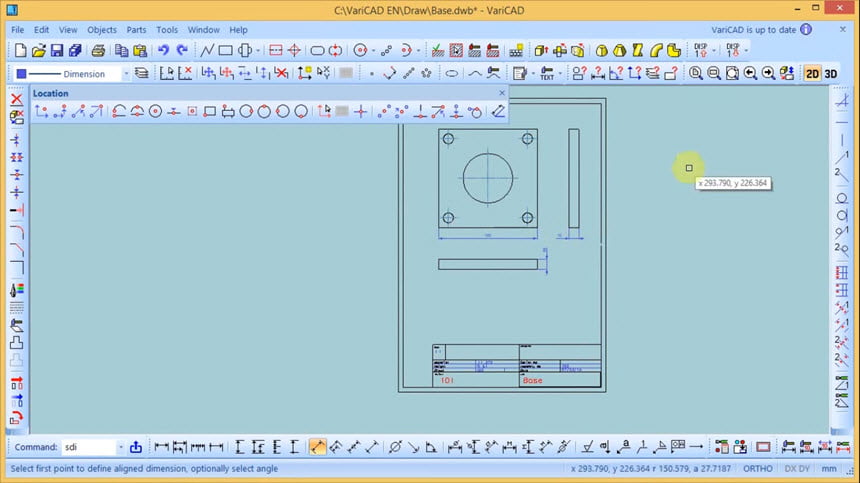Viewport: 860px width, 483px height.
Task: Open the View menu
Action: click(x=68, y=30)
